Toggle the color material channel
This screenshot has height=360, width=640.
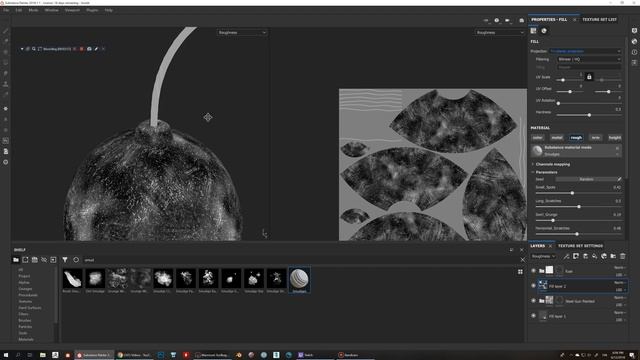[x=538, y=138]
